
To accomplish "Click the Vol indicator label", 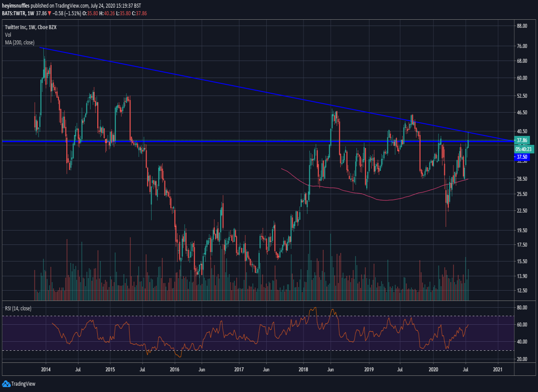I will [x=9, y=34].
